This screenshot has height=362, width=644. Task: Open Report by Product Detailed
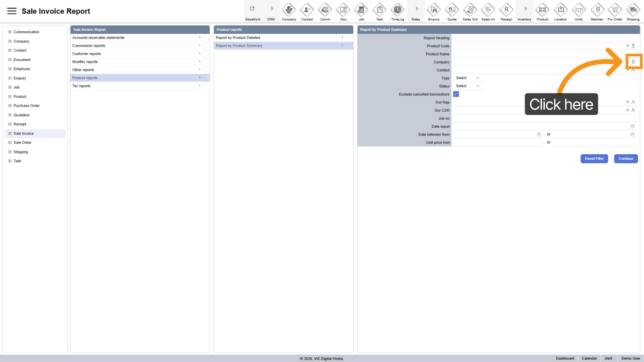click(283, 38)
